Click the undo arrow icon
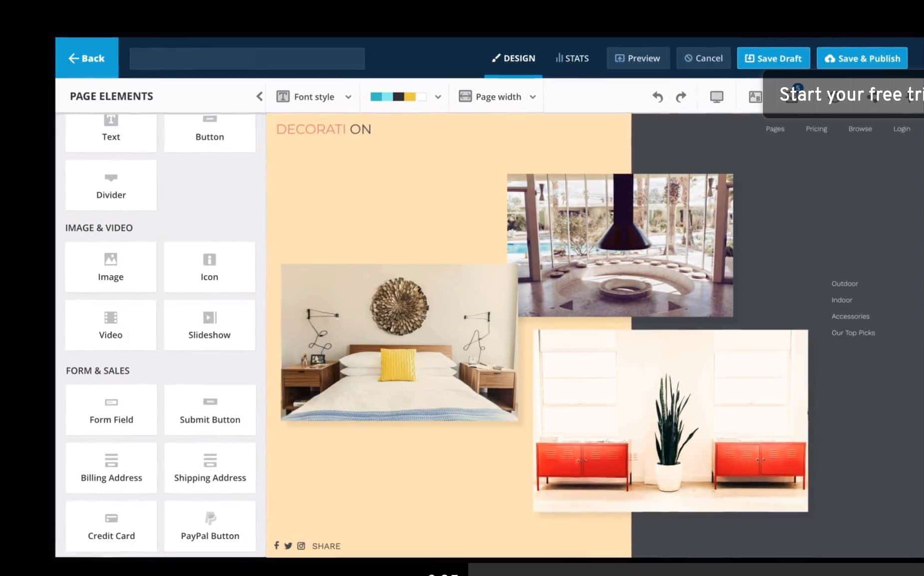Image resolution: width=924 pixels, height=576 pixels. (x=658, y=97)
